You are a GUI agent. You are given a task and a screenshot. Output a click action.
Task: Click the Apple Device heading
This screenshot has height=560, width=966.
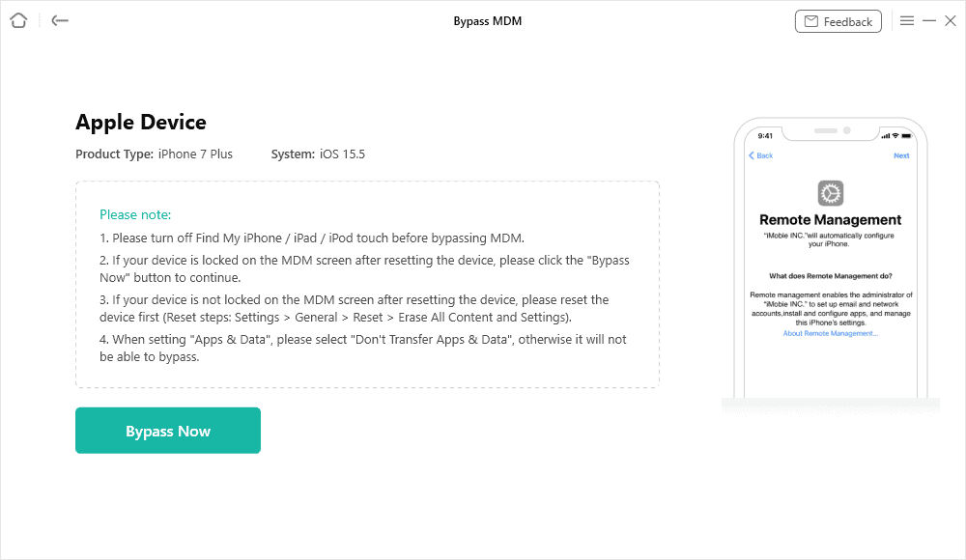(x=141, y=122)
